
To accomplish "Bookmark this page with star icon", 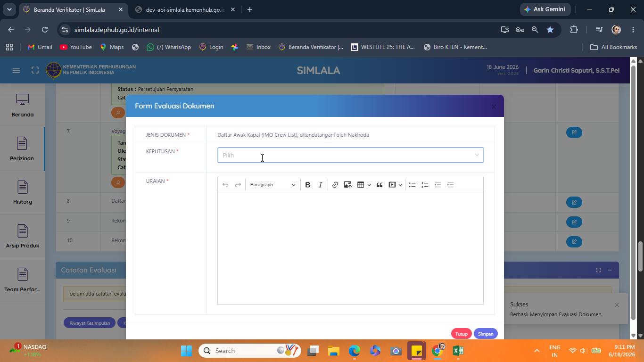I will [550, 30].
